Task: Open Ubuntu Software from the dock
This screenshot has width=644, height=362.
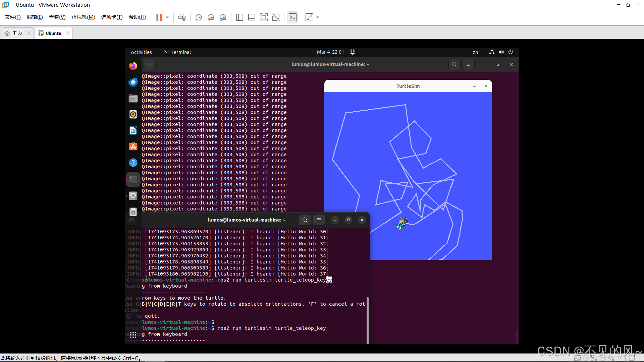Action: [x=133, y=146]
